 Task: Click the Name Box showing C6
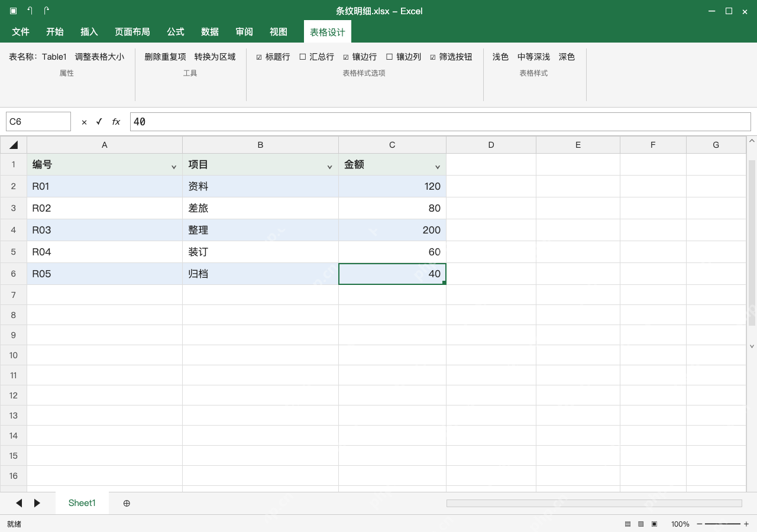tap(38, 122)
